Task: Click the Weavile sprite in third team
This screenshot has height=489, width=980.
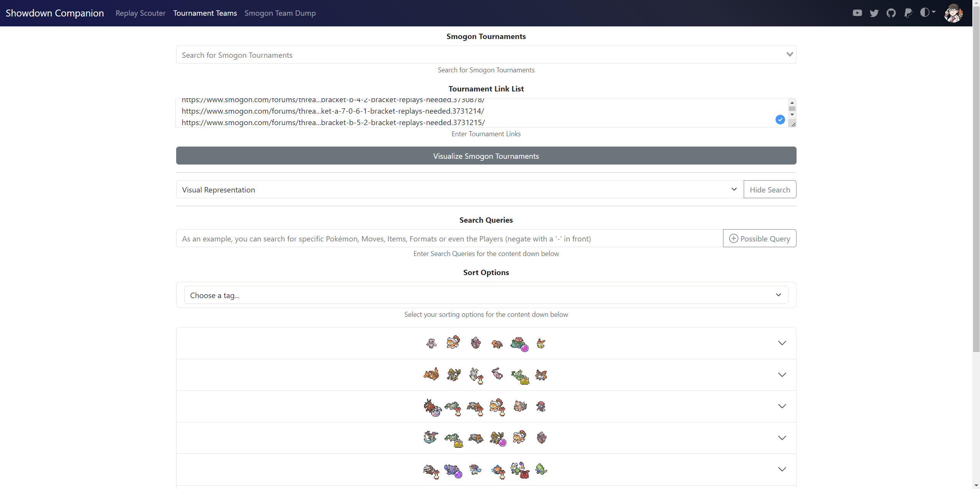Action: [541, 406]
